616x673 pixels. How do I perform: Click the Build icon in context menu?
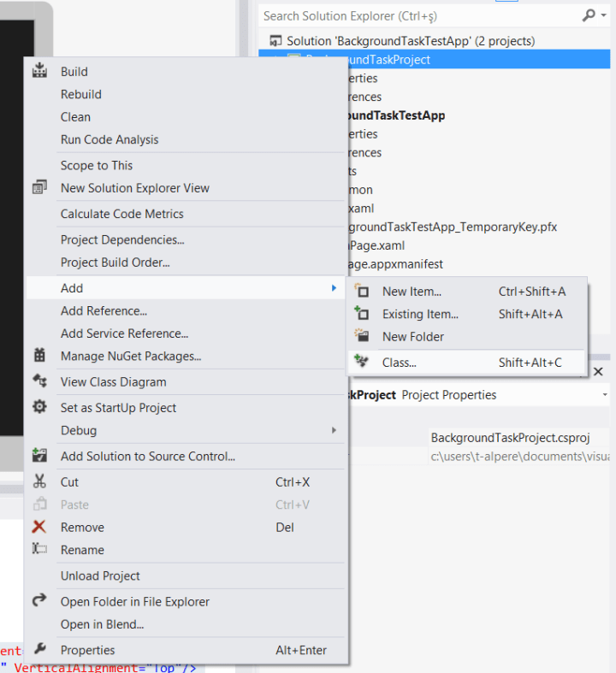39,72
